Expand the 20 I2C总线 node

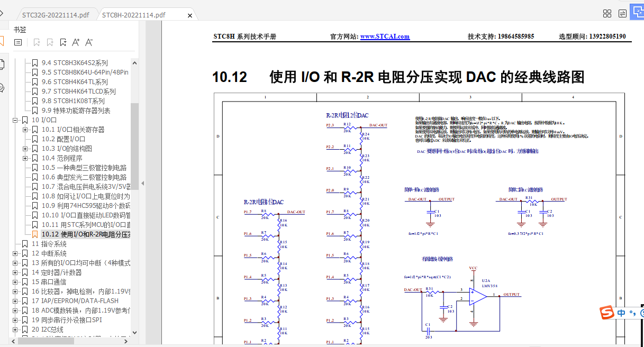(15, 330)
